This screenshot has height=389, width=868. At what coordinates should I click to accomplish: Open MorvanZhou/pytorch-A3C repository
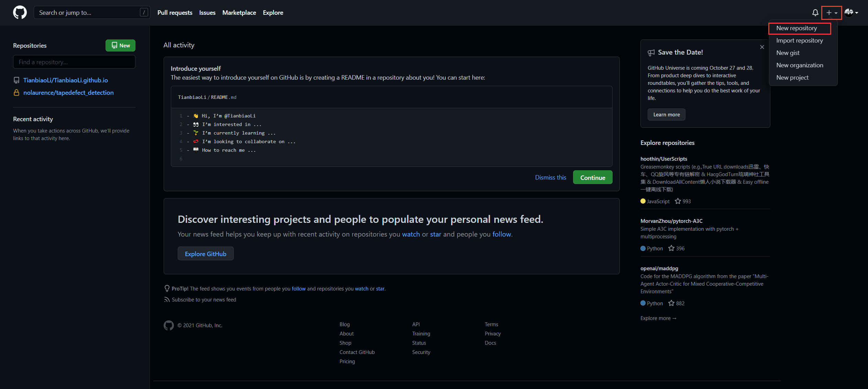[671, 221]
